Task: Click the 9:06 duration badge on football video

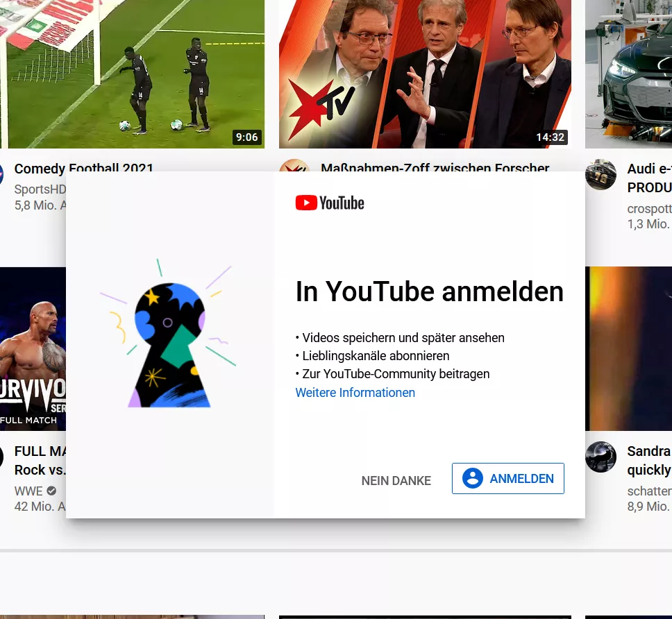Action: pos(247,137)
